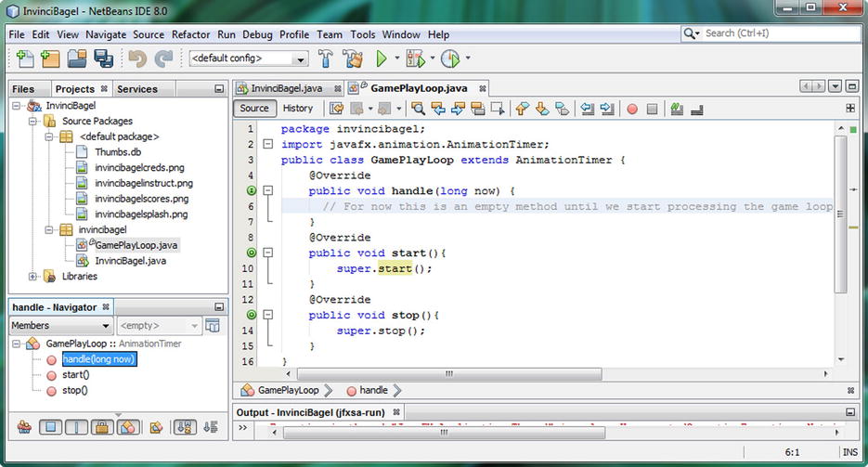Click red Start Macro Recording icon
868x467 pixels.
(632, 109)
